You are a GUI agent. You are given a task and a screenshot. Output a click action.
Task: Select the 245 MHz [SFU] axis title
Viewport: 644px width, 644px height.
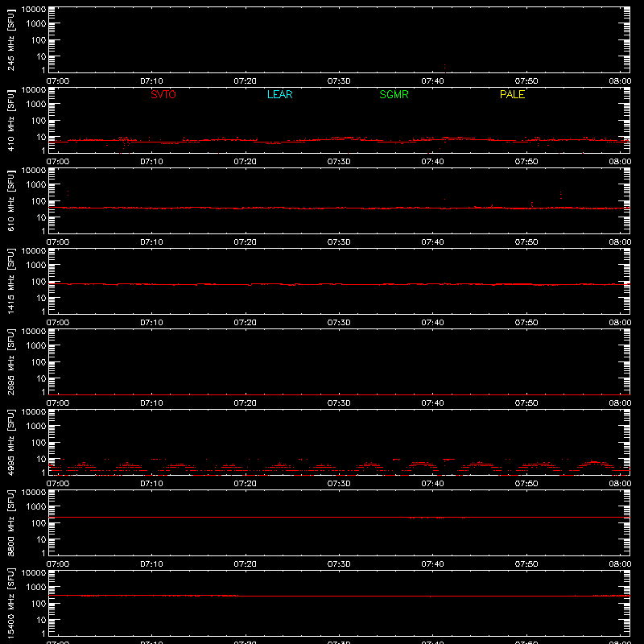tap(10, 39)
